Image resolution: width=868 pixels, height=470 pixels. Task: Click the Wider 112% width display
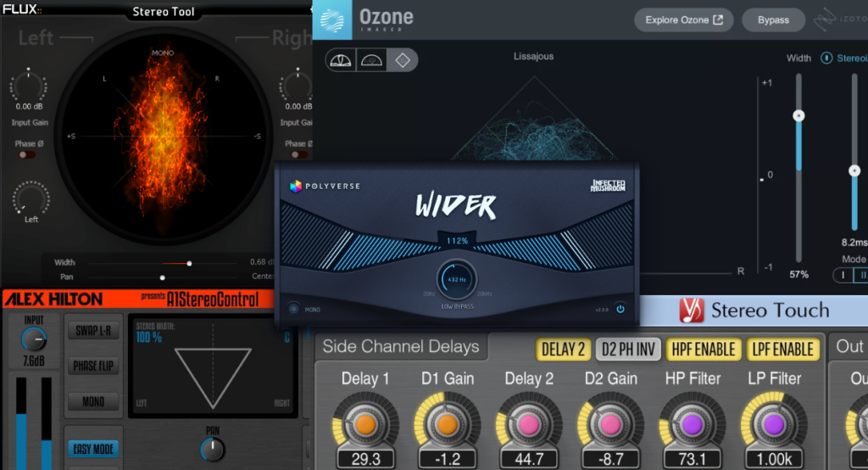(x=457, y=241)
